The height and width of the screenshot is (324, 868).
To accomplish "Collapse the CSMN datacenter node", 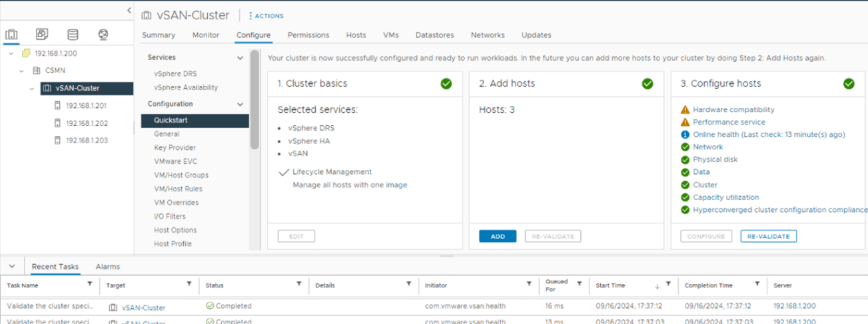I will pyautogui.click(x=21, y=70).
